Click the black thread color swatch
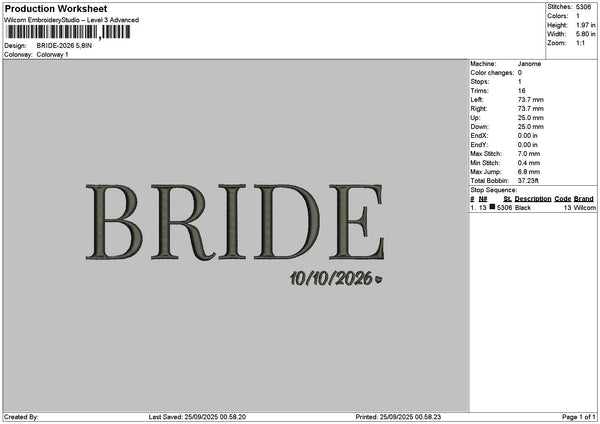 click(492, 207)
